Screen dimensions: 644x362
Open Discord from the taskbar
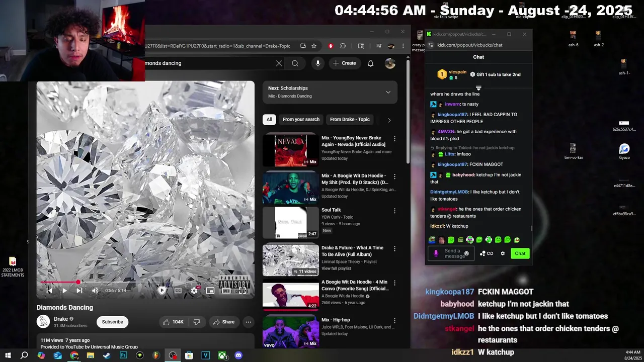[x=238, y=355]
